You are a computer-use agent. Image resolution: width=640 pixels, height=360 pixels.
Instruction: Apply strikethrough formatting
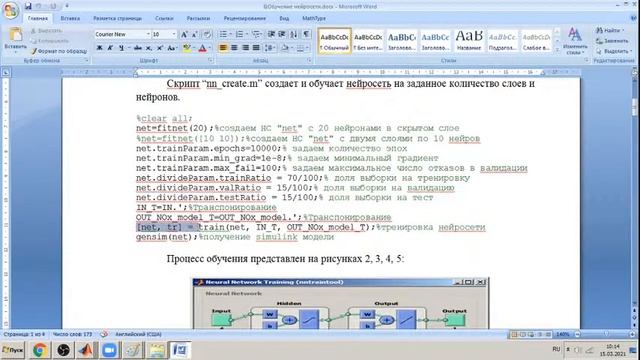[138, 48]
